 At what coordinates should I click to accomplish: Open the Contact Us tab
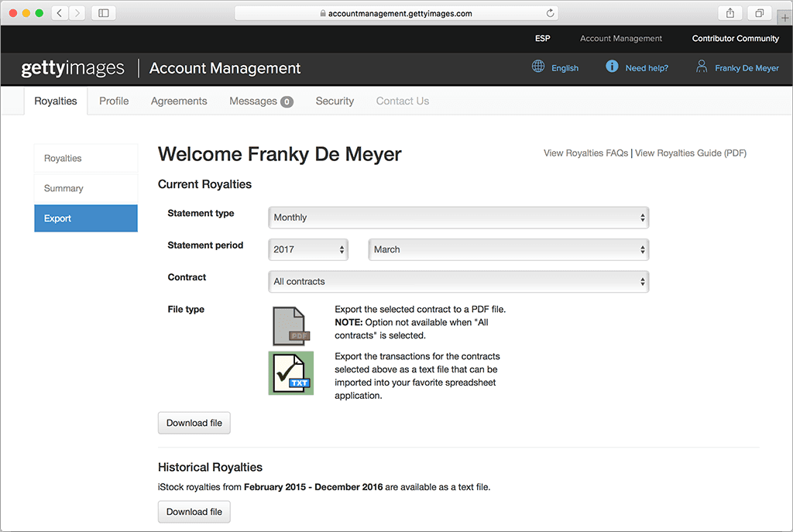(x=403, y=101)
